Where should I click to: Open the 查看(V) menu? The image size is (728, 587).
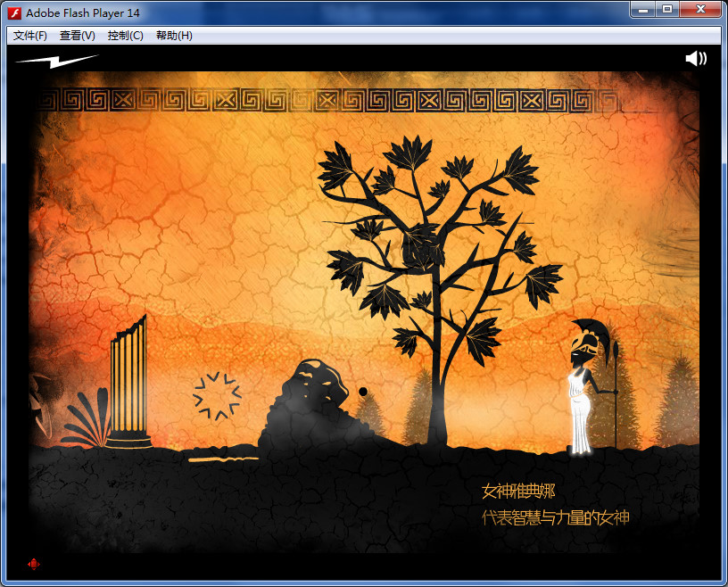[77, 36]
